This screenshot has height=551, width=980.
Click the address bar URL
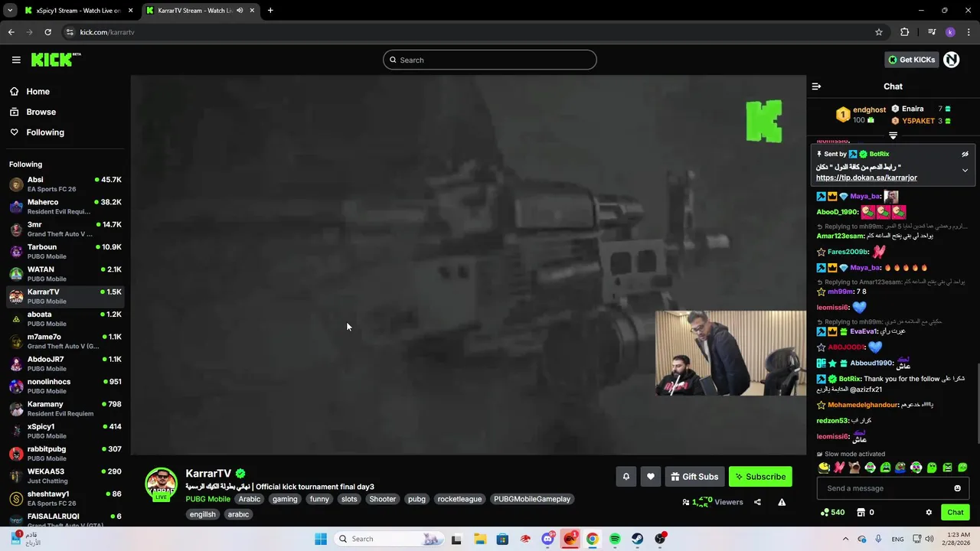pos(107,32)
